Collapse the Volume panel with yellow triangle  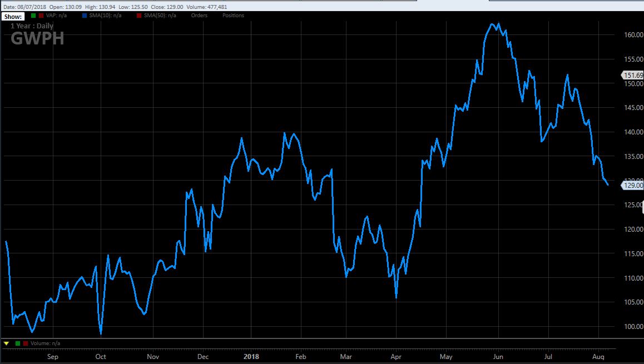[x=6, y=343]
